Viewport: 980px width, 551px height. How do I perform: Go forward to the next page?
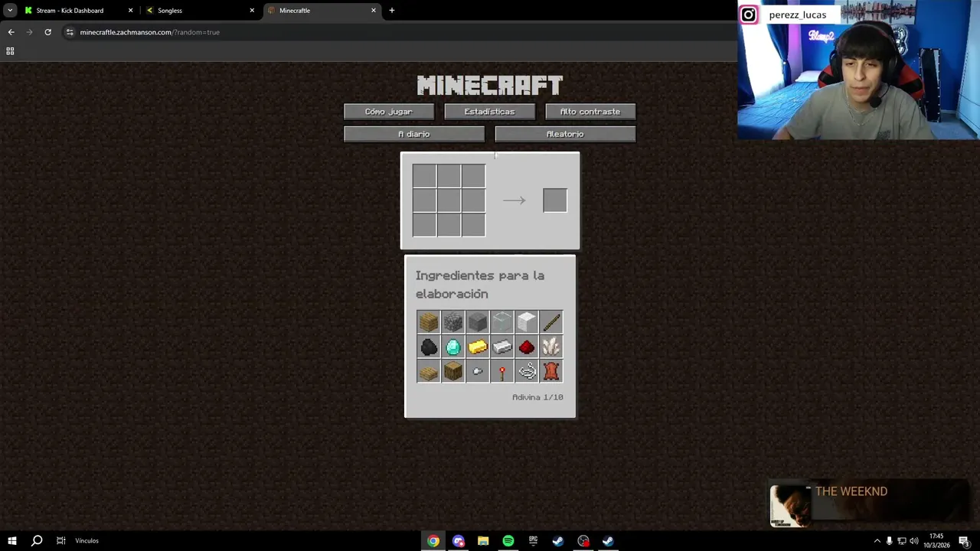[x=29, y=32]
